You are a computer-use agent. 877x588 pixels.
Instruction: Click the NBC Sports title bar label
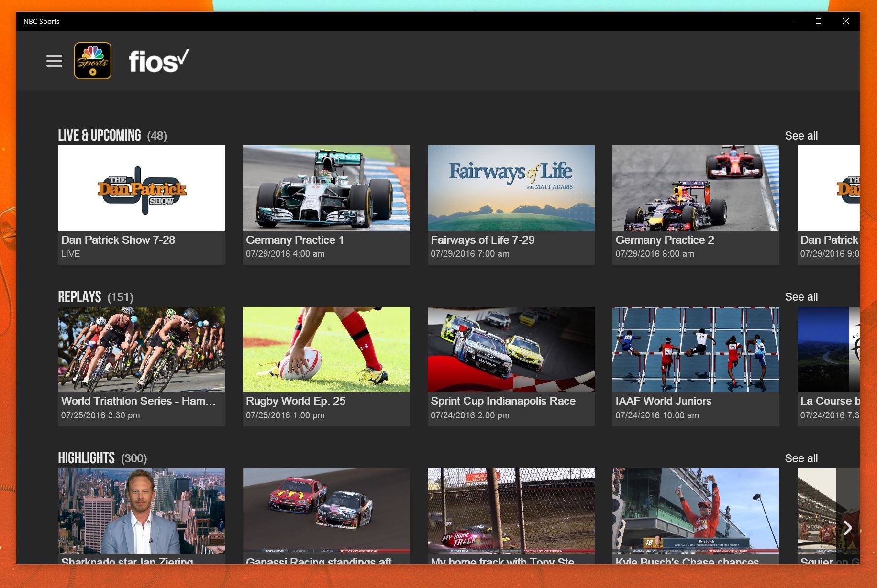[x=41, y=21]
